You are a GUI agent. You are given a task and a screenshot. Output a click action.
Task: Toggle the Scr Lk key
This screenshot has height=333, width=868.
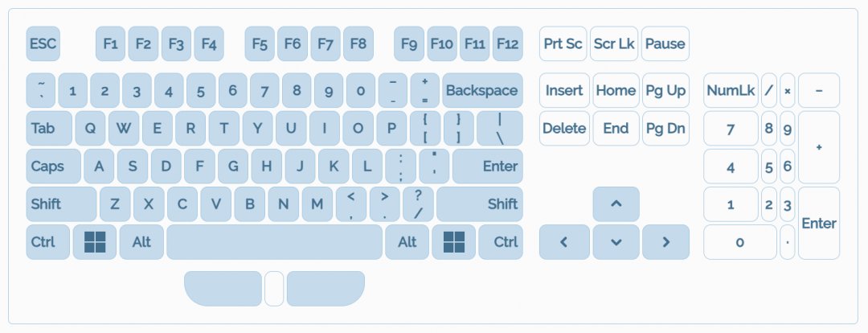point(614,43)
